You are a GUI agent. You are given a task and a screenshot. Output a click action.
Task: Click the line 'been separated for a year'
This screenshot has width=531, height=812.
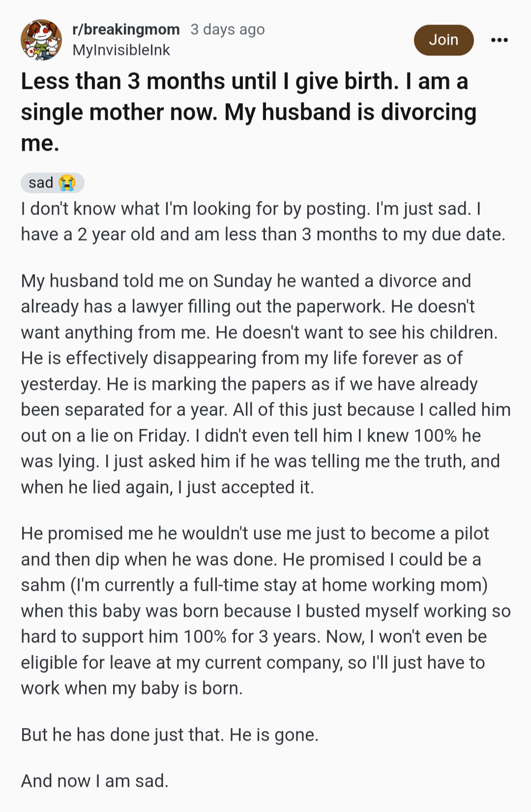[x=265, y=410]
